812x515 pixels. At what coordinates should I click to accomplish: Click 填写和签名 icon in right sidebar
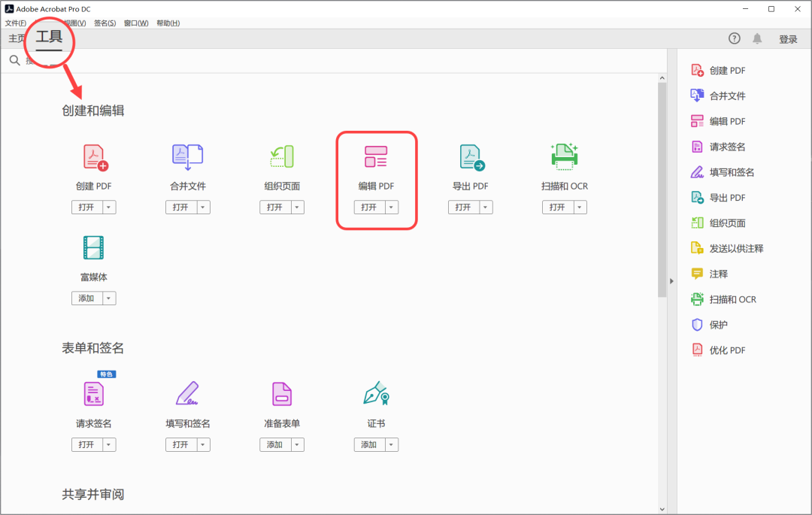click(698, 172)
